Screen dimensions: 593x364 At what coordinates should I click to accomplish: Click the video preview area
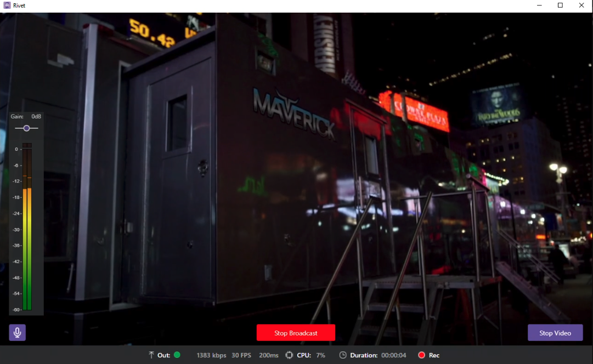pyautogui.click(x=296, y=179)
